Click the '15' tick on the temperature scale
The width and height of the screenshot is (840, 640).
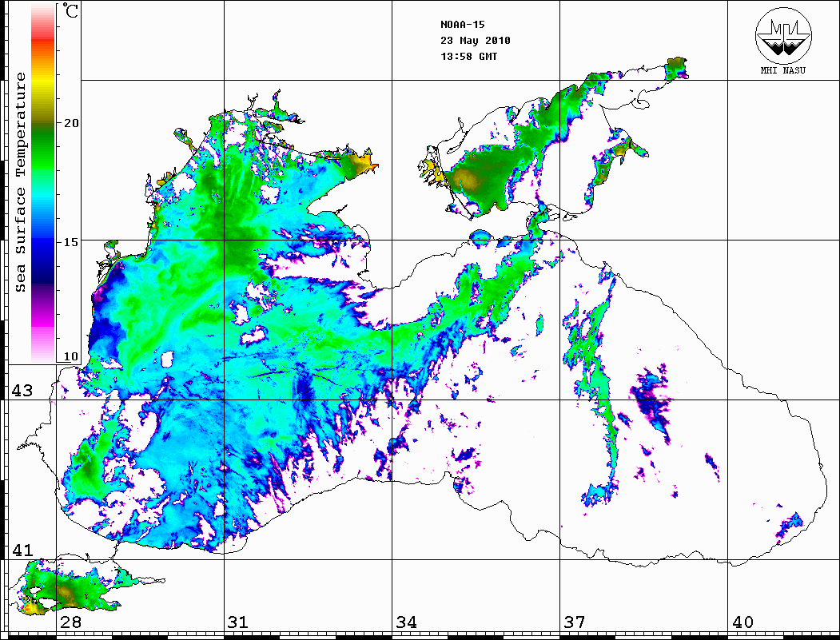click(70, 242)
